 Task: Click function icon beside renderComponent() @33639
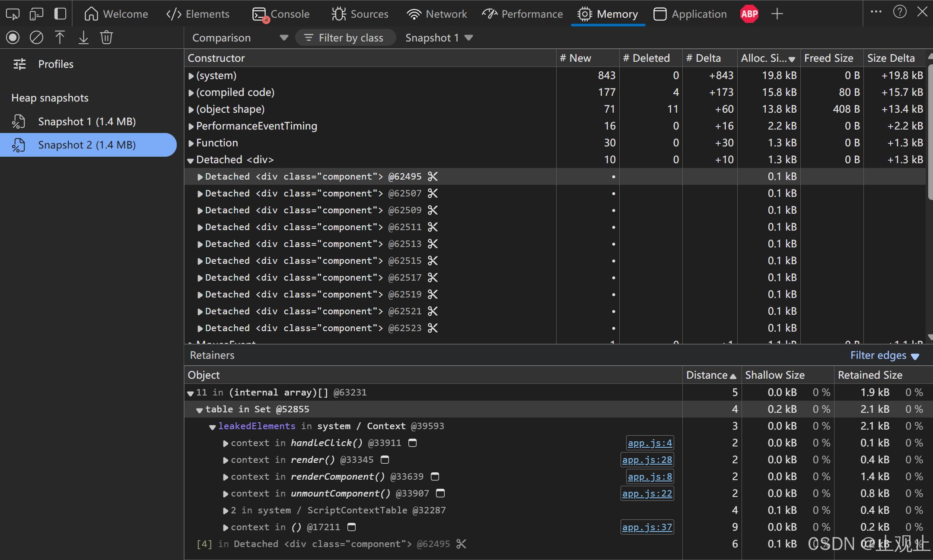435,477
